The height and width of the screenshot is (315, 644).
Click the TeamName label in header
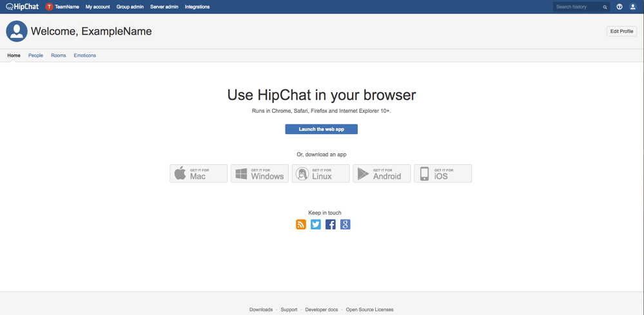tap(67, 7)
